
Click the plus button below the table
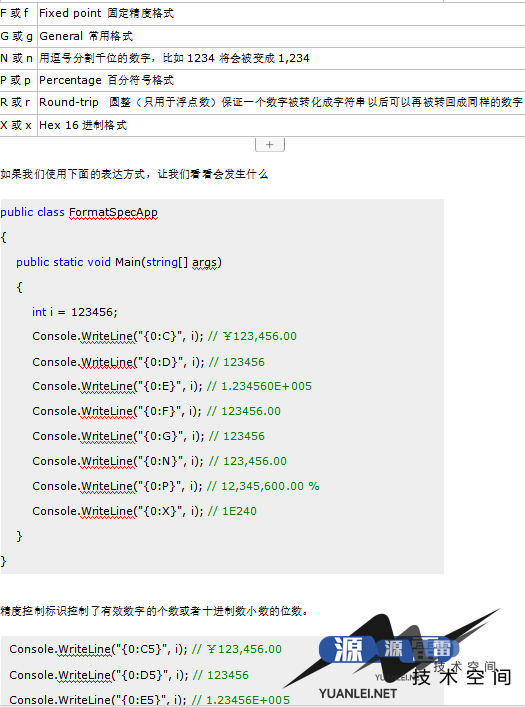pos(270,145)
